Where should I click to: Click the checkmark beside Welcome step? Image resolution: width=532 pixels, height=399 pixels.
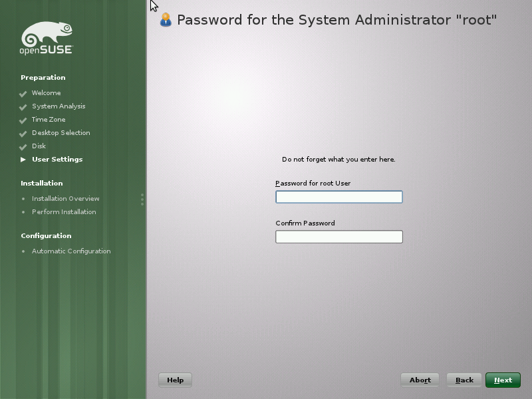click(x=23, y=94)
